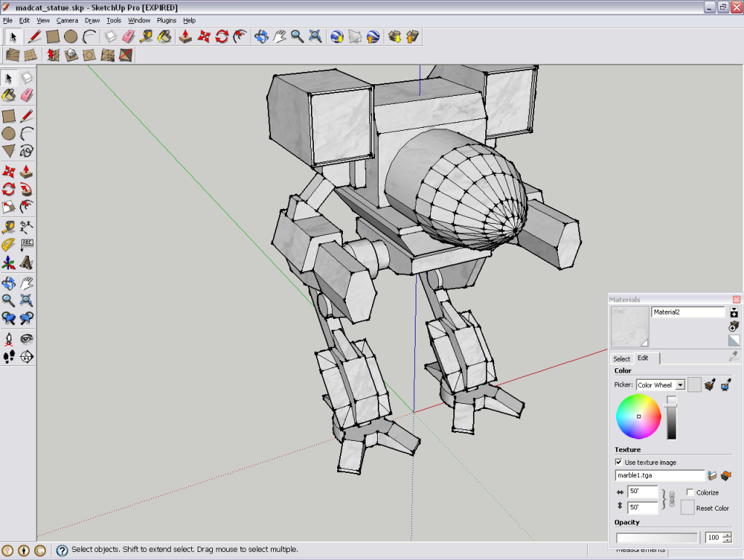Viewport: 744px width, 560px height.
Task: Click the Get Models icon in top toolbar
Action: point(395,36)
